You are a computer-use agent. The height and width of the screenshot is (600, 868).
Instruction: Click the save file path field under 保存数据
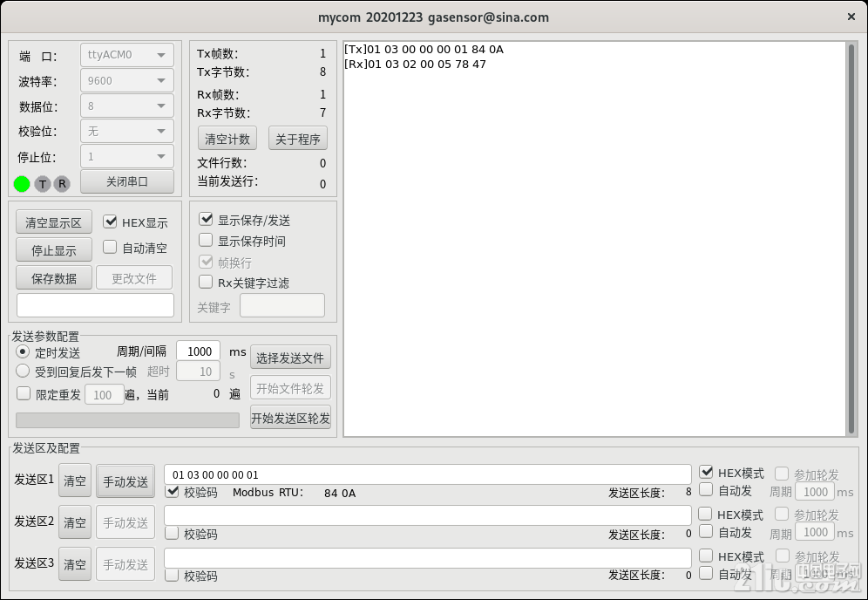(95, 305)
